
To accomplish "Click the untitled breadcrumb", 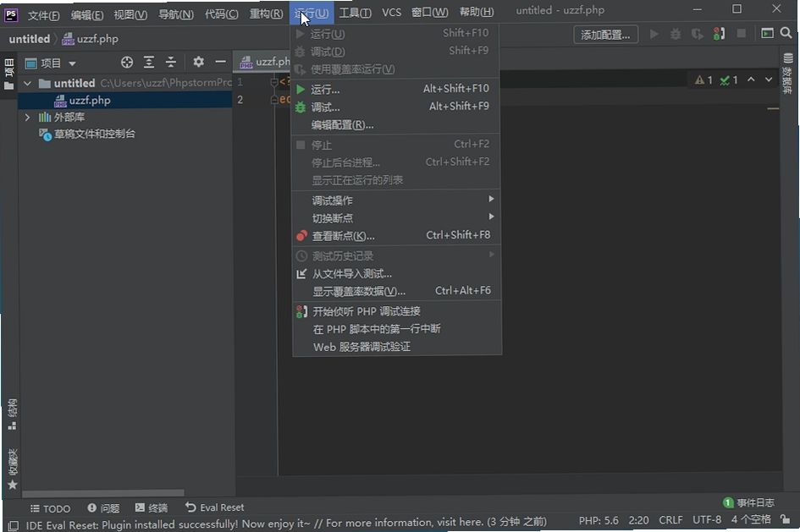I will [x=29, y=39].
